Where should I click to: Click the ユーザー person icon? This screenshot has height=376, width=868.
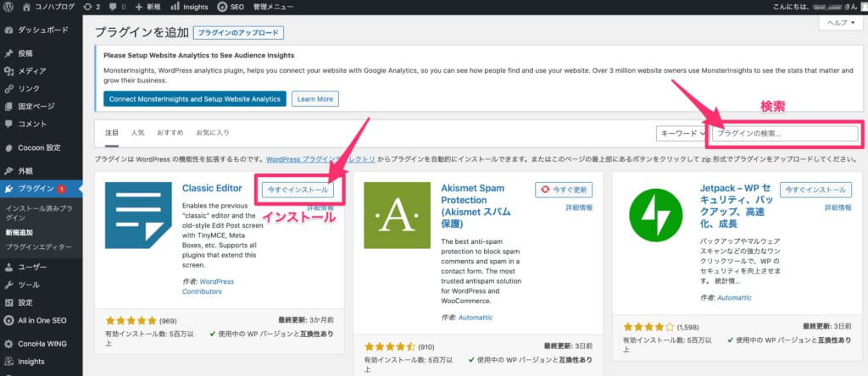tap(8, 268)
